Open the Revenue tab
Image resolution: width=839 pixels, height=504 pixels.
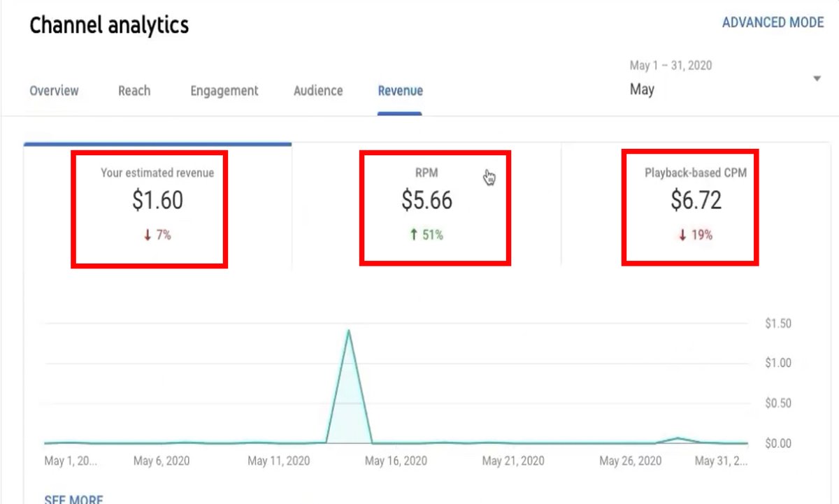coord(400,91)
